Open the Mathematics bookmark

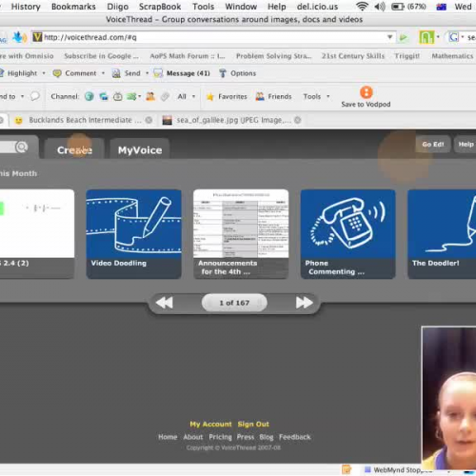(452, 56)
